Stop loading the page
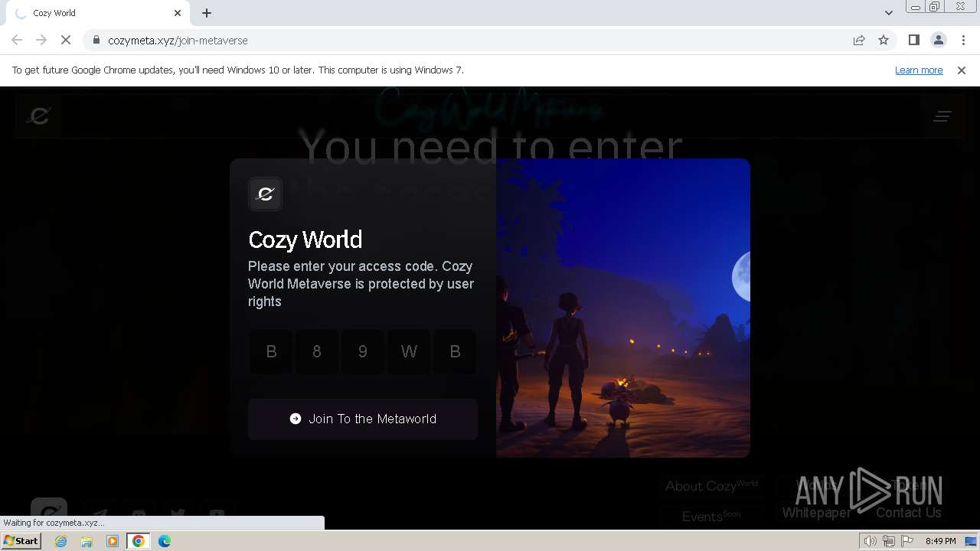The width and height of the screenshot is (980, 551). (66, 41)
